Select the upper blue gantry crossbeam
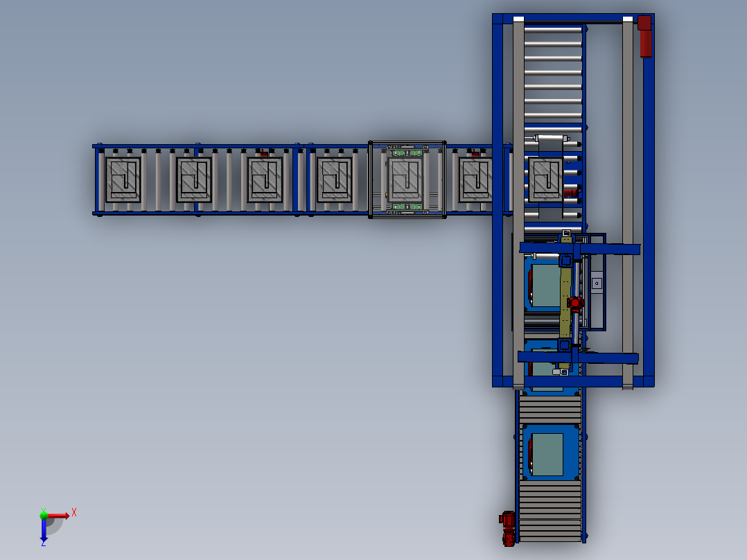Screen dimensions: 747x560 point(580,249)
